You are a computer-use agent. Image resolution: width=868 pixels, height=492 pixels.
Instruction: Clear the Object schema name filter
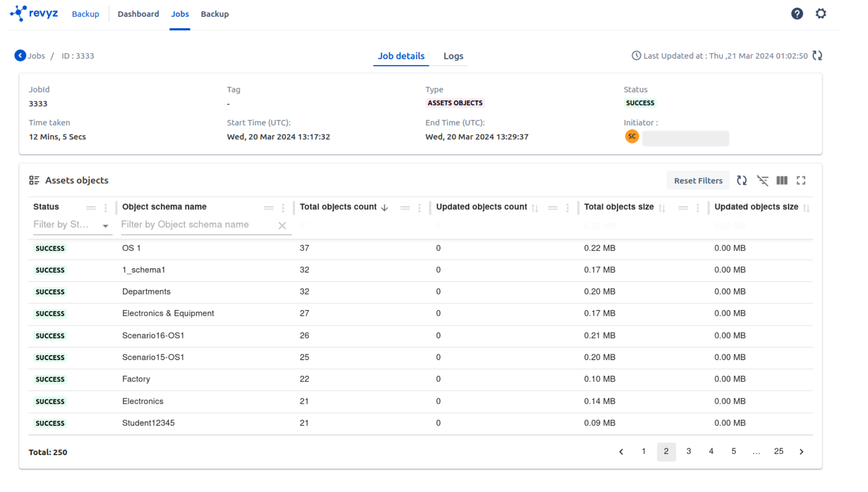(x=282, y=226)
